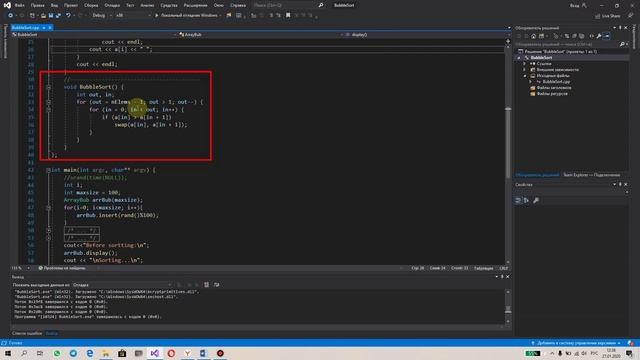Click add to source control in status bar

click(576, 343)
